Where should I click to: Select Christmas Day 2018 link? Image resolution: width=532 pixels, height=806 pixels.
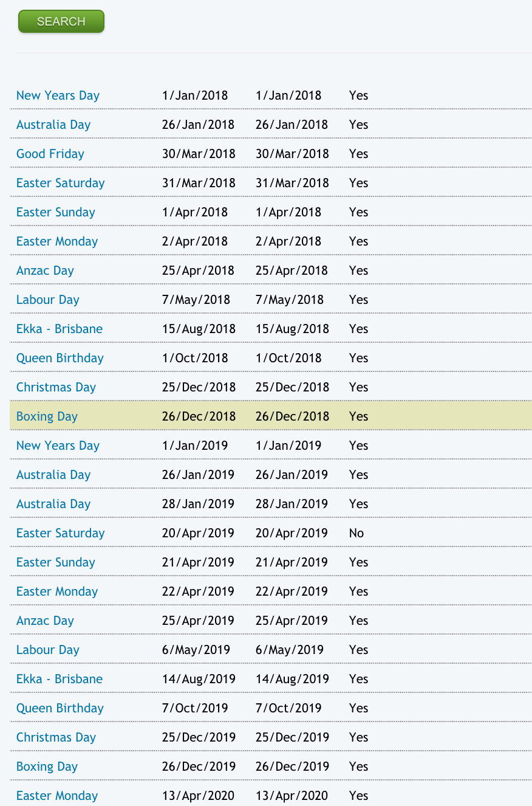tap(56, 387)
